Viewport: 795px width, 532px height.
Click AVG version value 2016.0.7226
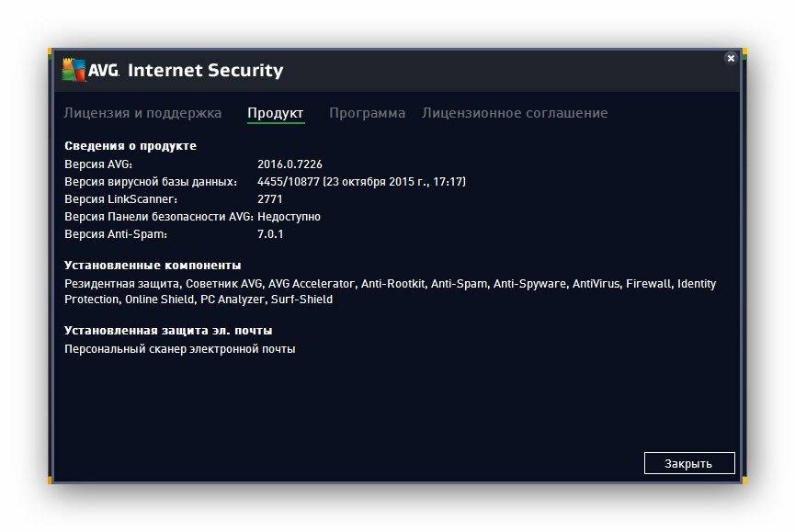(290, 164)
